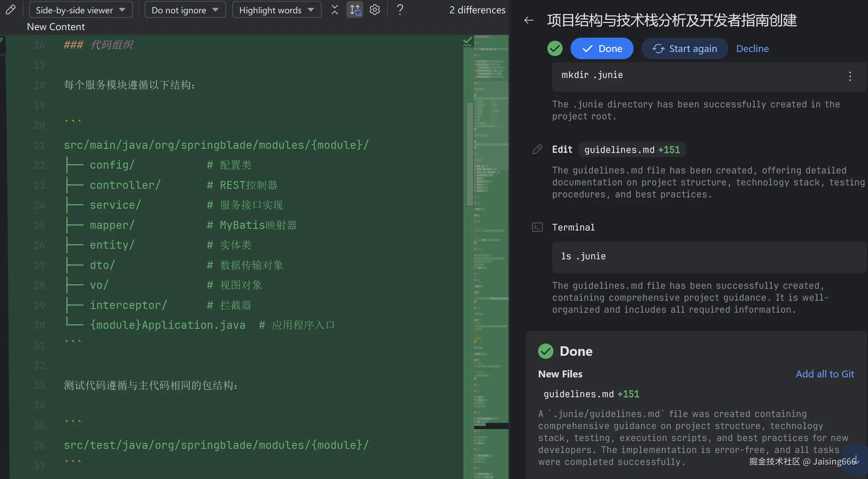This screenshot has height=479, width=868.
Task: Click the Decline link
Action: [752, 49]
